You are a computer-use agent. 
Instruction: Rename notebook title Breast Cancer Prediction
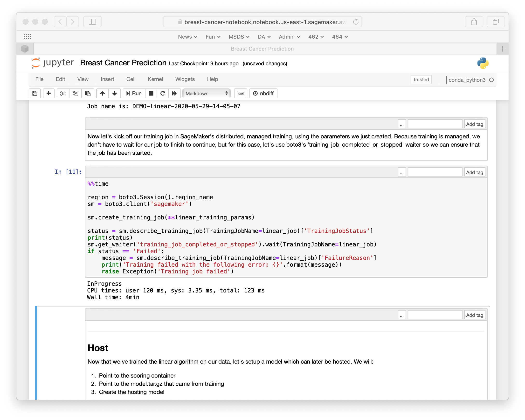click(x=123, y=63)
